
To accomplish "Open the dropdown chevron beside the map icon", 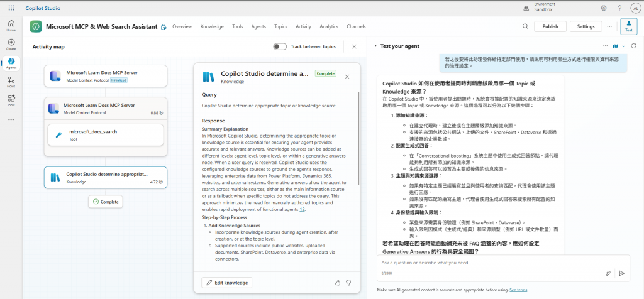I will [x=623, y=46].
